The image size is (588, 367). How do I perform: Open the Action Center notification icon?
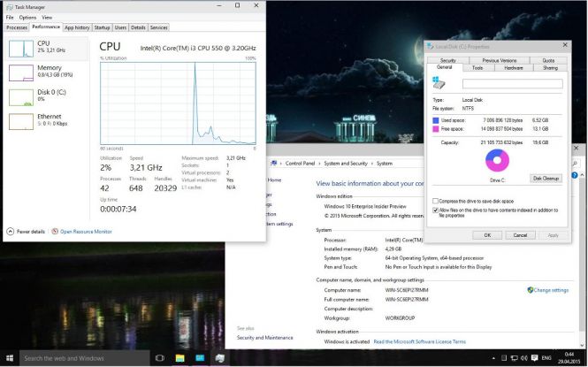(534, 358)
